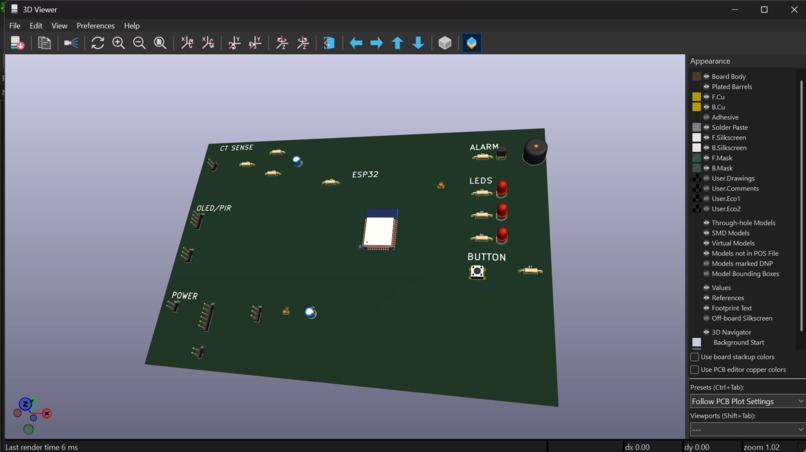The width and height of the screenshot is (806, 452).
Task: Rotate Y counterclockwise toolbar icon
Action: point(255,43)
